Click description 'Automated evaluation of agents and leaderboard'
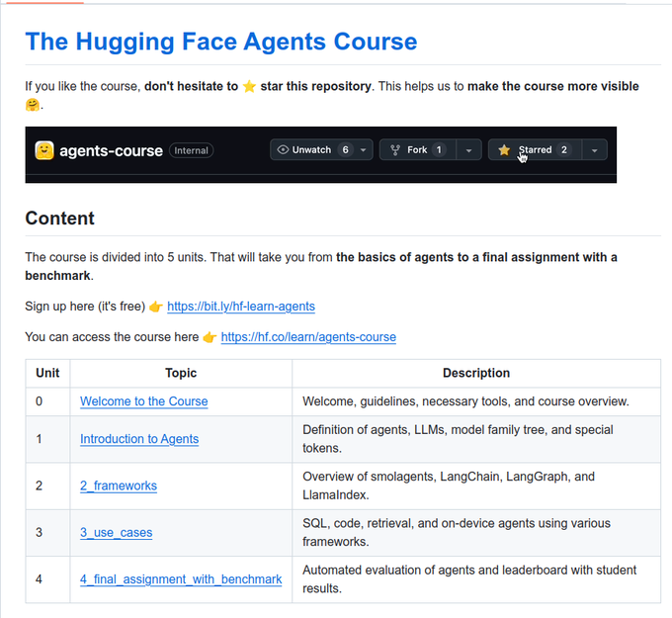This screenshot has height=618, width=672. point(469,579)
